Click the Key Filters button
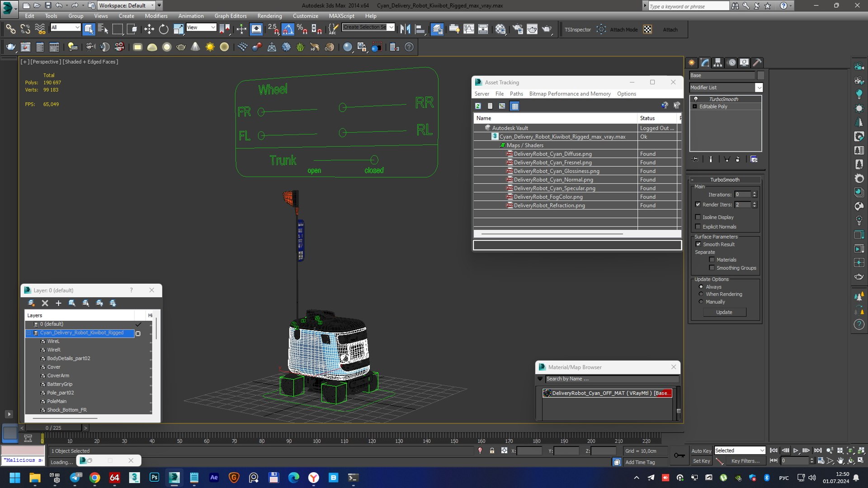Image resolution: width=868 pixels, height=488 pixels. tap(745, 461)
